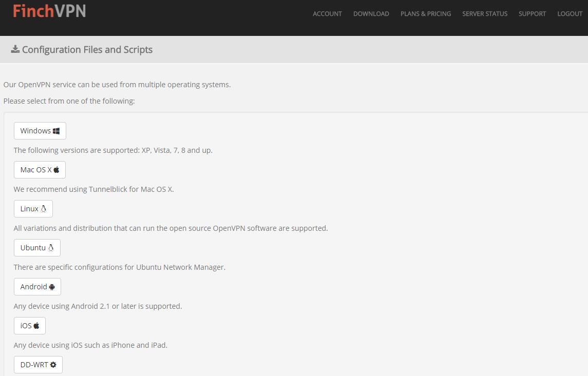
Task: Go to the DOWNLOAD page
Action: (371, 14)
